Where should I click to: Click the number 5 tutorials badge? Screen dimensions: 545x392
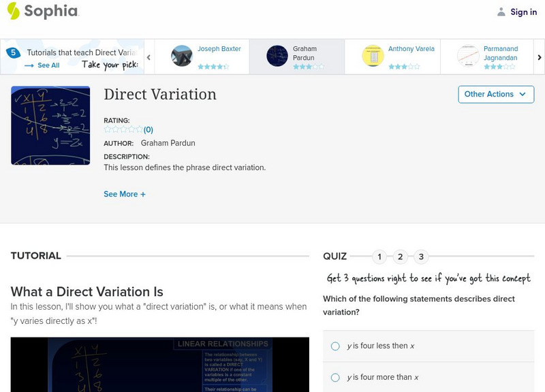[13, 53]
